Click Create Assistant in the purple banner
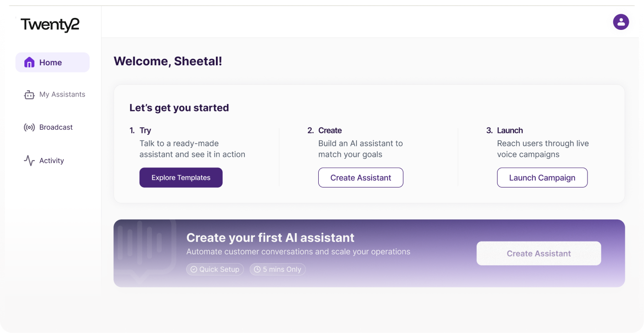Viewport: 644px width, 333px height. tap(538, 253)
